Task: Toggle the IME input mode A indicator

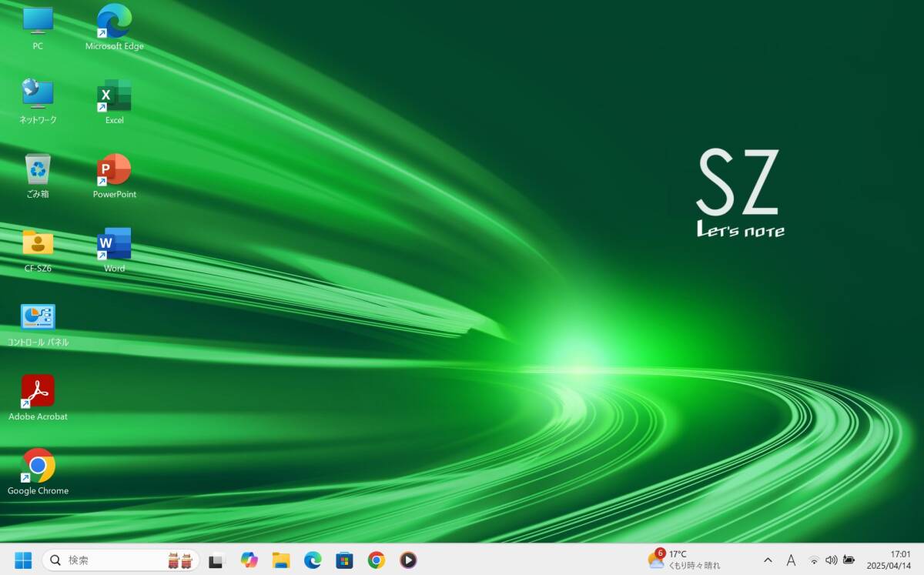Action: pos(791,560)
